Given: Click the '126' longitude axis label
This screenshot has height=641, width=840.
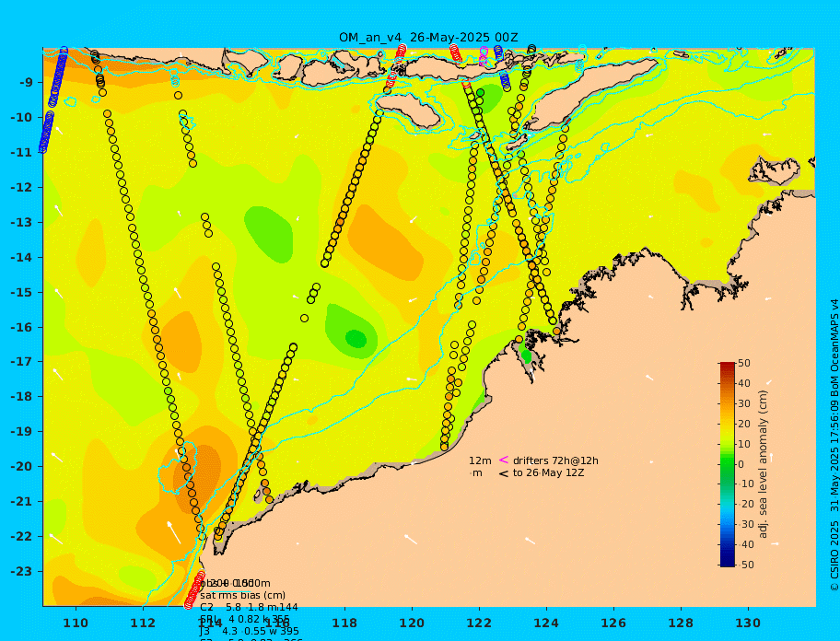Looking at the screenshot, I should (613, 623).
